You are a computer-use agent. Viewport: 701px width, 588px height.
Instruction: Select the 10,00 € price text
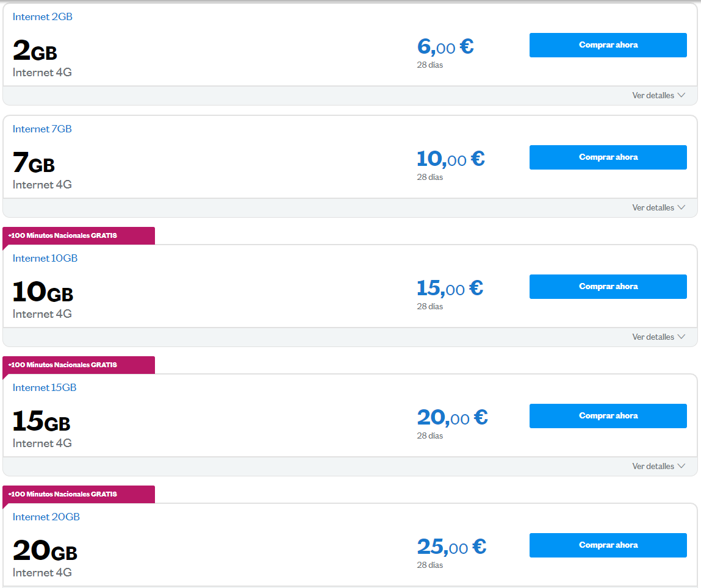(x=450, y=159)
